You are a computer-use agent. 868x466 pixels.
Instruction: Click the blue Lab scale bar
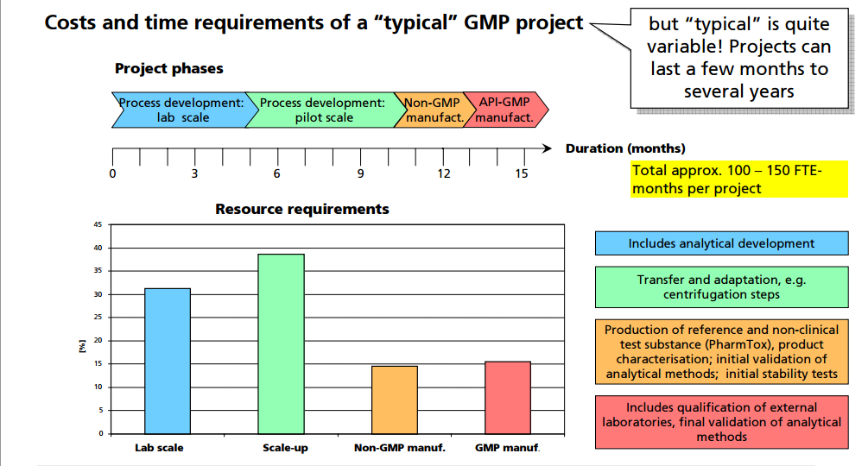pos(168,361)
